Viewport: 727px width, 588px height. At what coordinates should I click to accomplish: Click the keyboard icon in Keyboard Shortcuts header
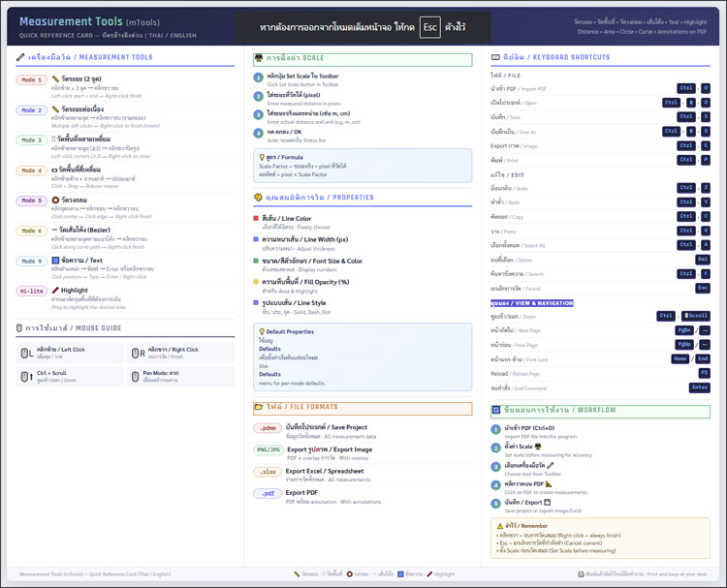496,58
